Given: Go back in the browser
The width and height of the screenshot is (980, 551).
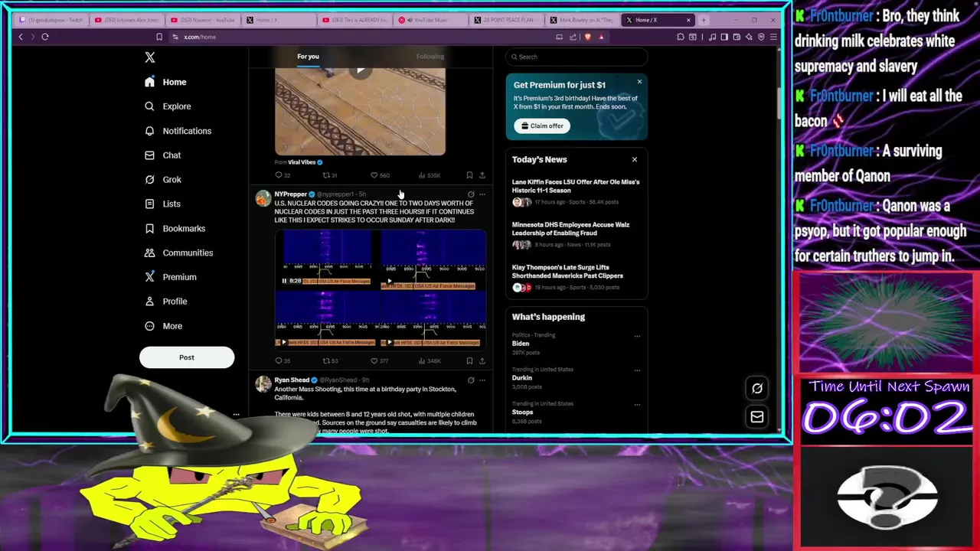Looking at the screenshot, I should (x=21, y=37).
